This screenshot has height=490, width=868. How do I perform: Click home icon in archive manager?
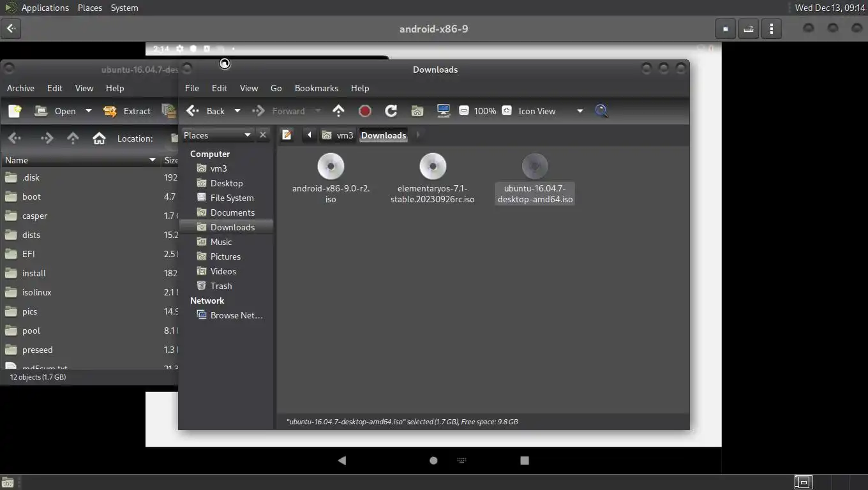[99, 138]
